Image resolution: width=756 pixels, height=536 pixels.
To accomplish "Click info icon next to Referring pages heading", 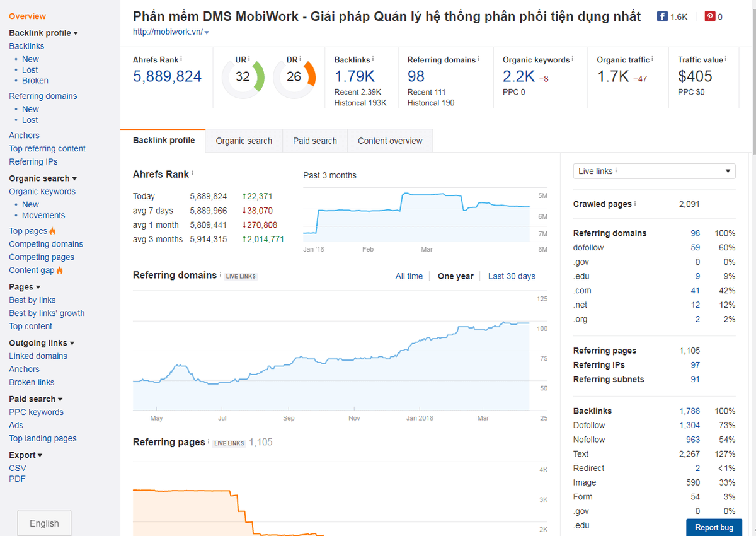I will click(x=209, y=442).
